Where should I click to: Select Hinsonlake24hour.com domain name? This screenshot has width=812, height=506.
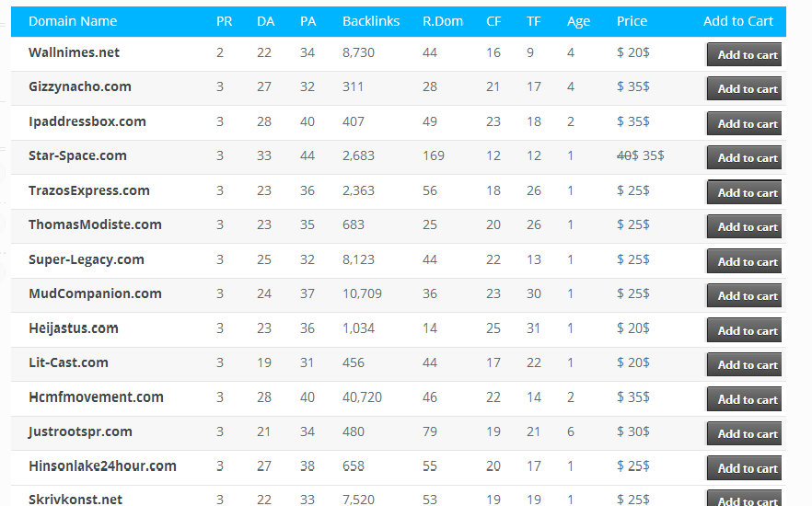[102, 466]
